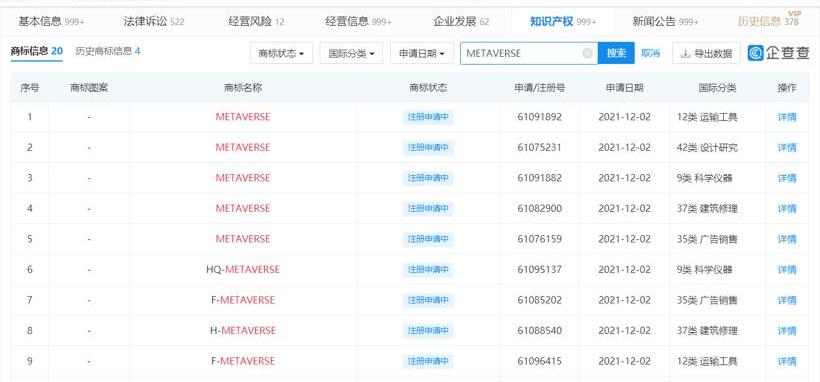Open 详情 for trademark 61088540
The image size is (820, 382).
pos(787,331)
